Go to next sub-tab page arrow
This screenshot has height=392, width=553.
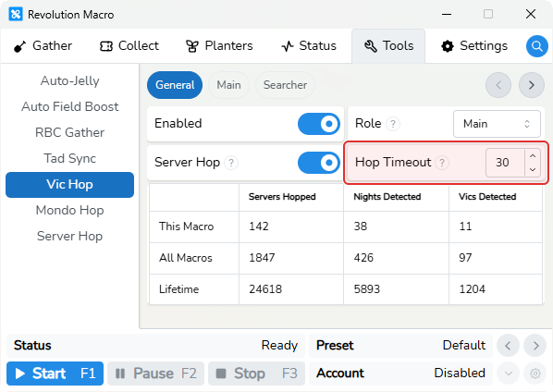(x=532, y=85)
